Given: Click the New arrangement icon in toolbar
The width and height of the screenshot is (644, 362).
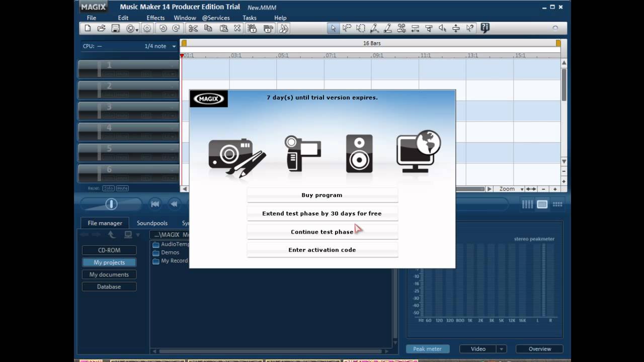Looking at the screenshot, I should [x=88, y=29].
